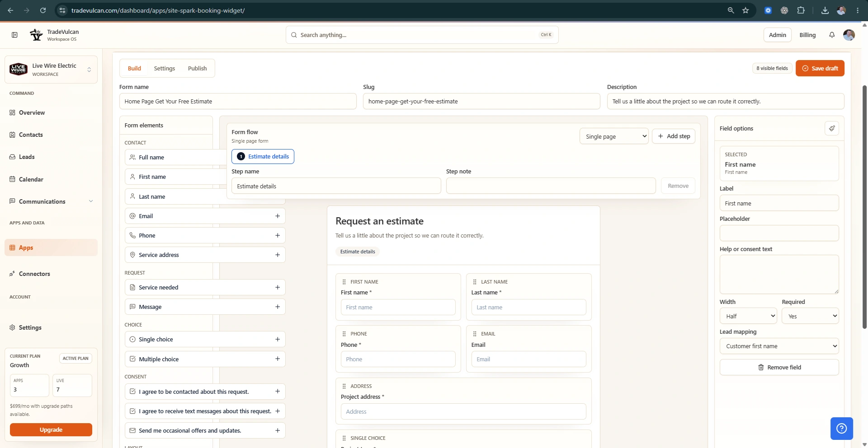Viewport: 868px width, 448px height.
Task: Open browser extensions puzzle icon
Action: 801,10
